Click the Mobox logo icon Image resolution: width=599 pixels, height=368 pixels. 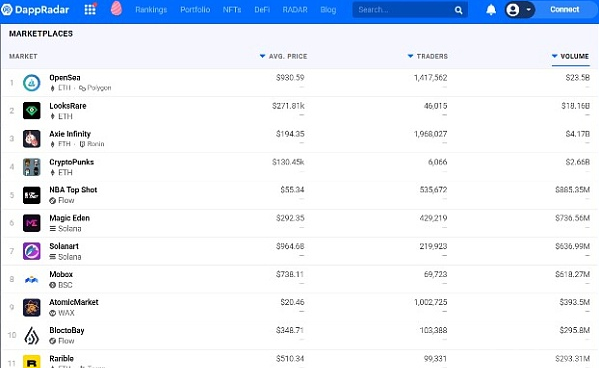tap(32, 279)
